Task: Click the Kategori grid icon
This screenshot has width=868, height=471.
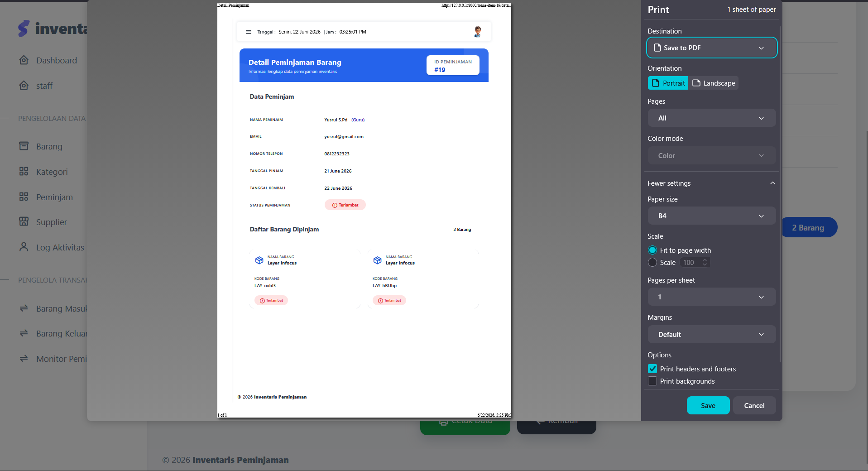Action: click(x=24, y=171)
